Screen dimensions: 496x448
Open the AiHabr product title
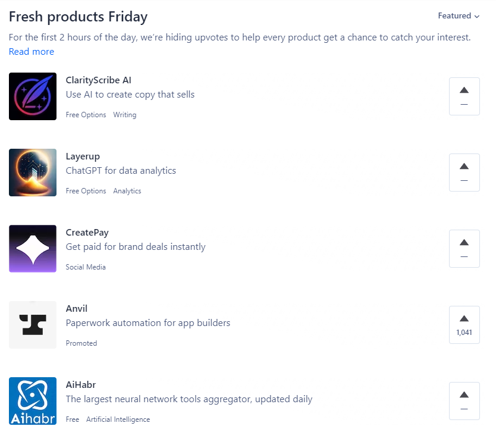click(x=81, y=385)
